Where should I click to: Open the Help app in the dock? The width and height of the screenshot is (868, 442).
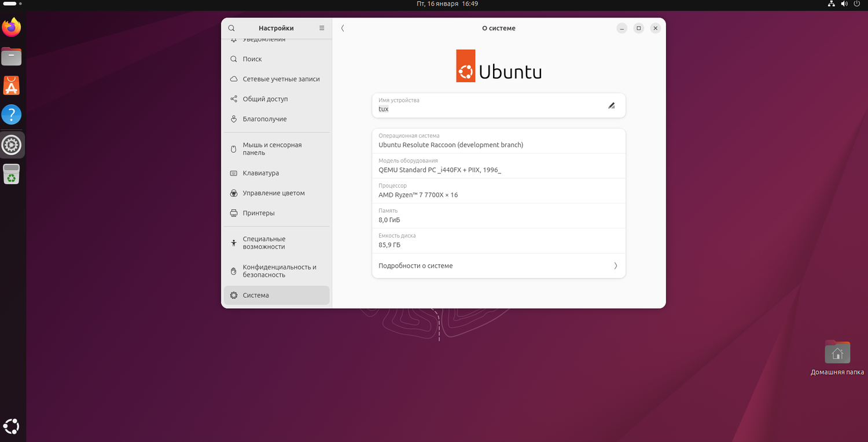[11, 115]
